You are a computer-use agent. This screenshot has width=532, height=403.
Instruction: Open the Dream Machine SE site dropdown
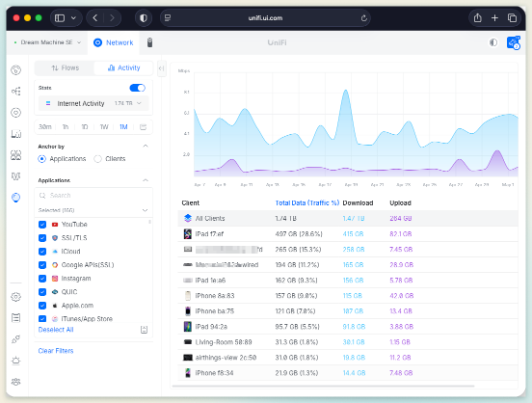[47, 42]
